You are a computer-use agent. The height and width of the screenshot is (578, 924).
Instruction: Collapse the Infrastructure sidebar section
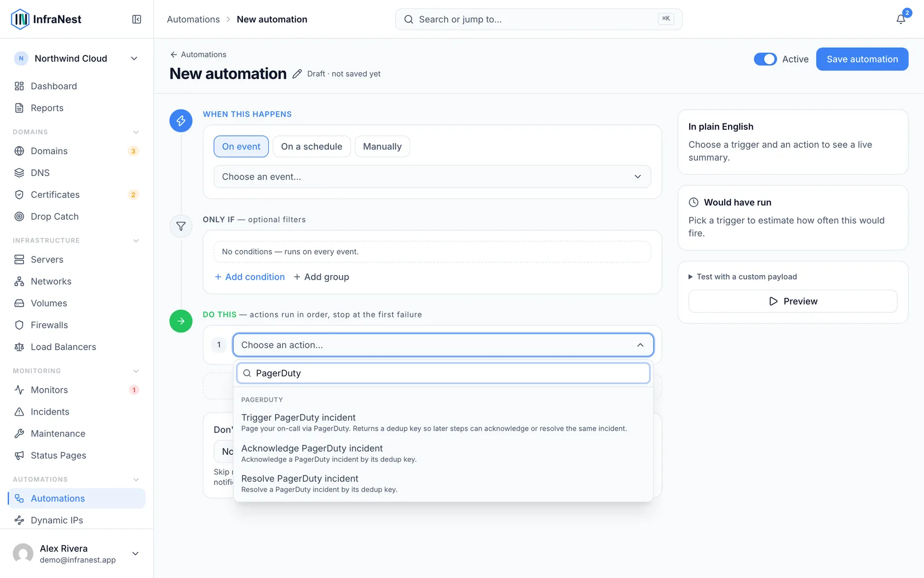136,241
